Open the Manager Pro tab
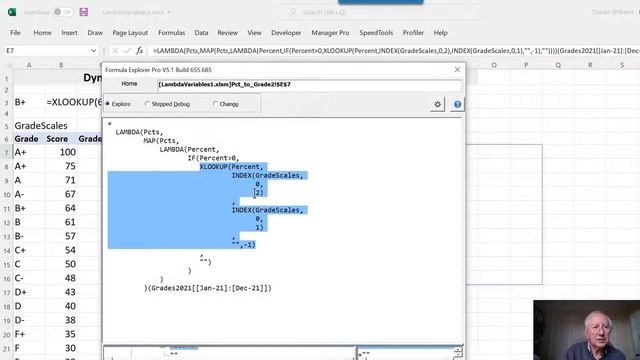The height and width of the screenshot is (360, 640). [330, 33]
